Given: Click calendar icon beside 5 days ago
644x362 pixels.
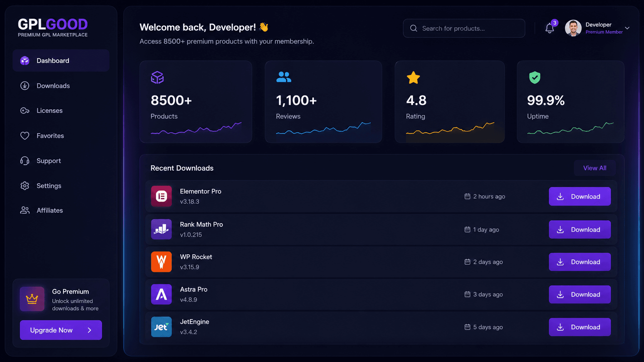Looking at the screenshot, I should (x=467, y=327).
